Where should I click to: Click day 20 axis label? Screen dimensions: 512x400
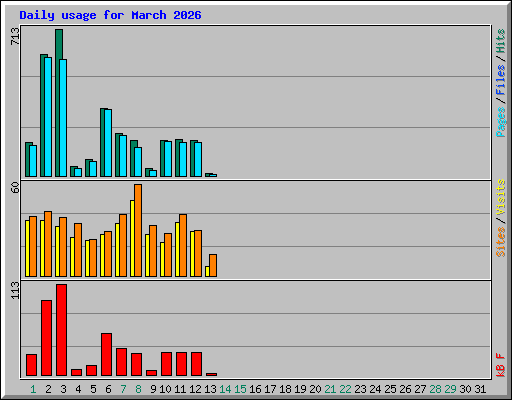(x=315, y=389)
